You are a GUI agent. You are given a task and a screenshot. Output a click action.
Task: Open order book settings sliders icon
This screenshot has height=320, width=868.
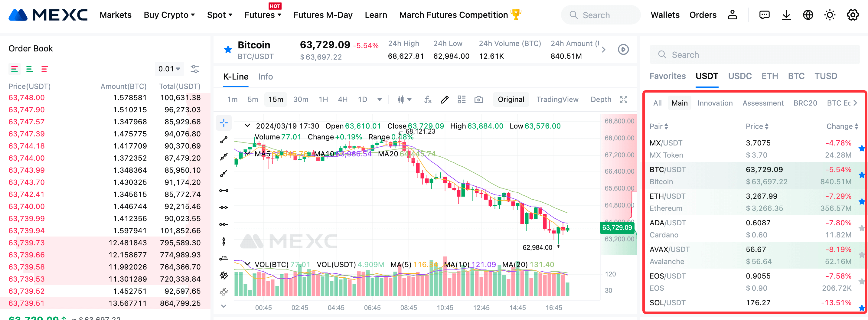(195, 69)
